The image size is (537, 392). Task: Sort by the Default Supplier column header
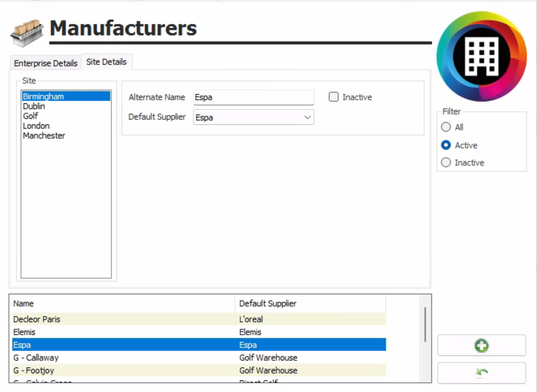[309, 304]
